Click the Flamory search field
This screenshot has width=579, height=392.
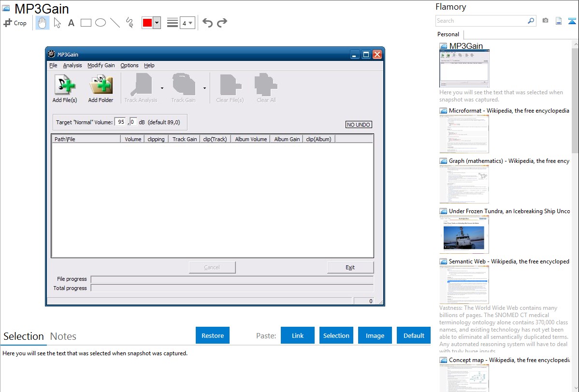click(481, 21)
